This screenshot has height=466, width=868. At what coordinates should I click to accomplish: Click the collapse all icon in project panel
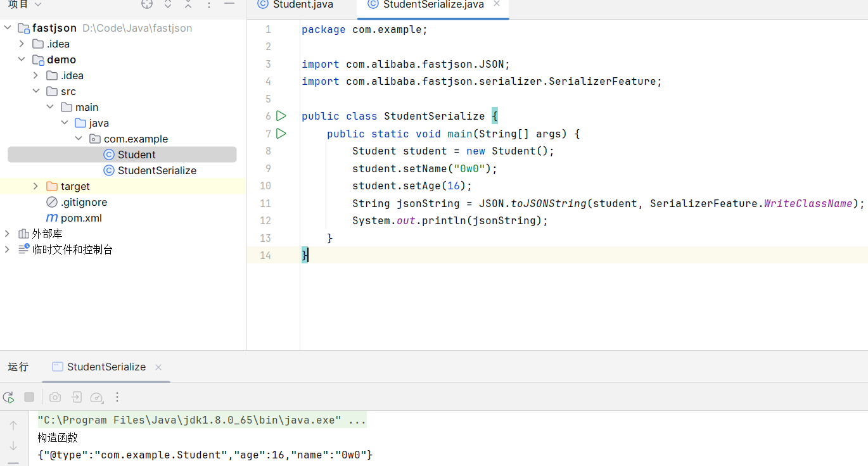[188, 4]
